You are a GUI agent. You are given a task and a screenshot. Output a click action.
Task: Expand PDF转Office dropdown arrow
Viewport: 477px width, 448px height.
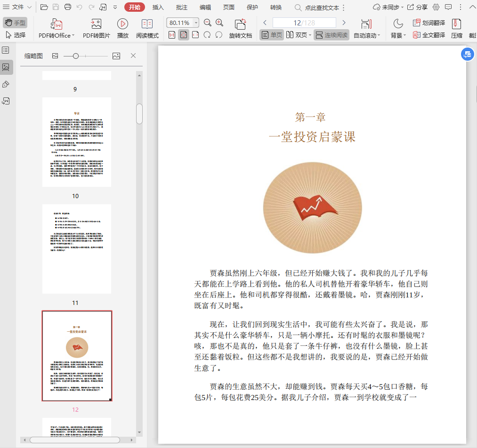pos(73,36)
